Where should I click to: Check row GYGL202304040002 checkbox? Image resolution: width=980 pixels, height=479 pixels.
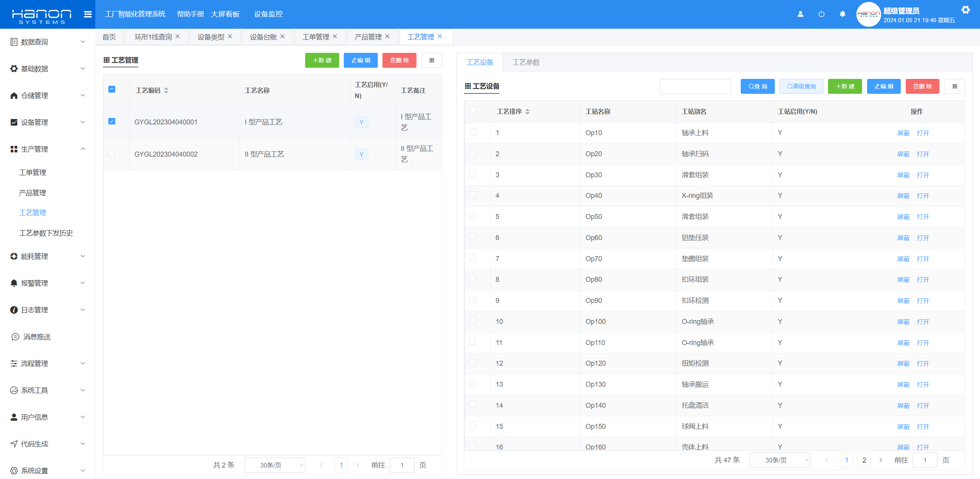[111, 153]
